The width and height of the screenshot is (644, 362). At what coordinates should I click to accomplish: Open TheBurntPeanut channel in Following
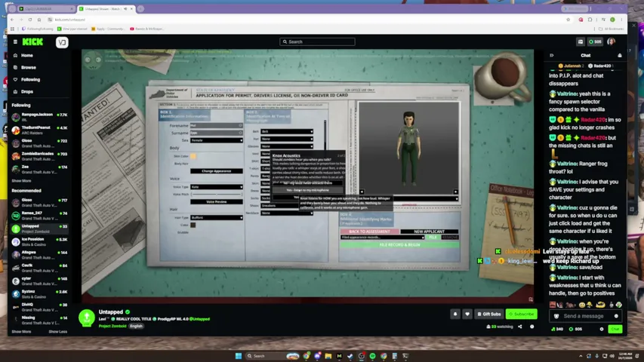(x=39, y=130)
